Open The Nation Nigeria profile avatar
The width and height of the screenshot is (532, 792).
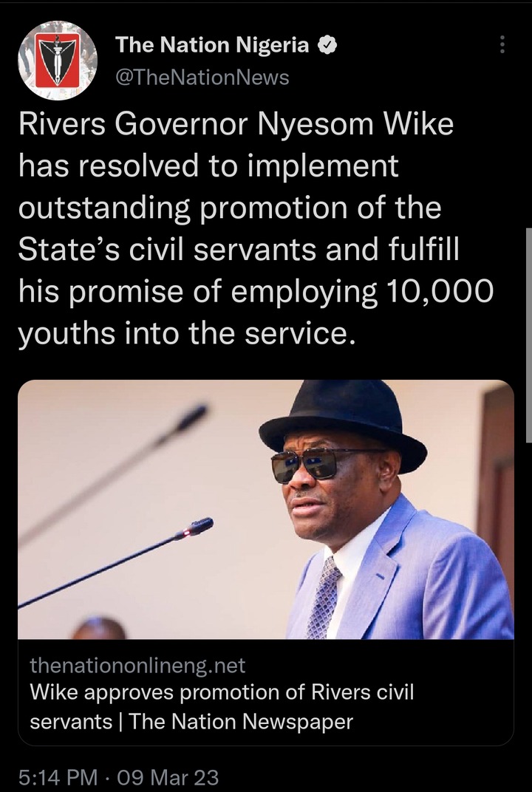click(x=58, y=61)
